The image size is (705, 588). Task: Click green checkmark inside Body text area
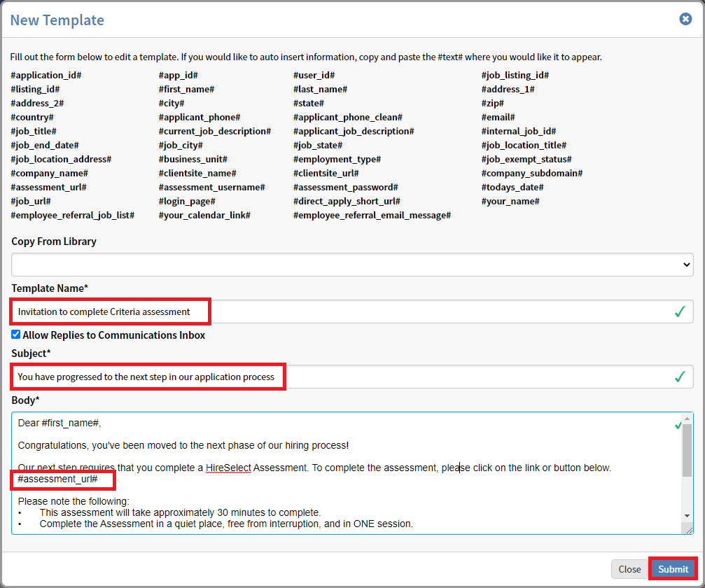pos(677,425)
